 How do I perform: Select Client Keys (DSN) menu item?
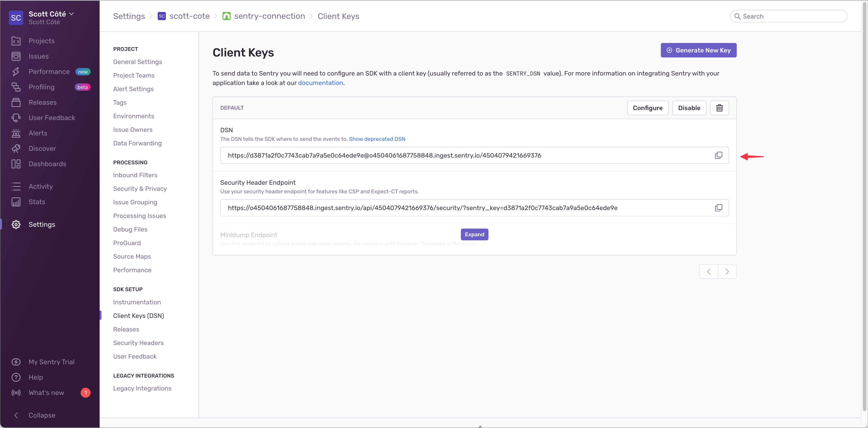138,316
